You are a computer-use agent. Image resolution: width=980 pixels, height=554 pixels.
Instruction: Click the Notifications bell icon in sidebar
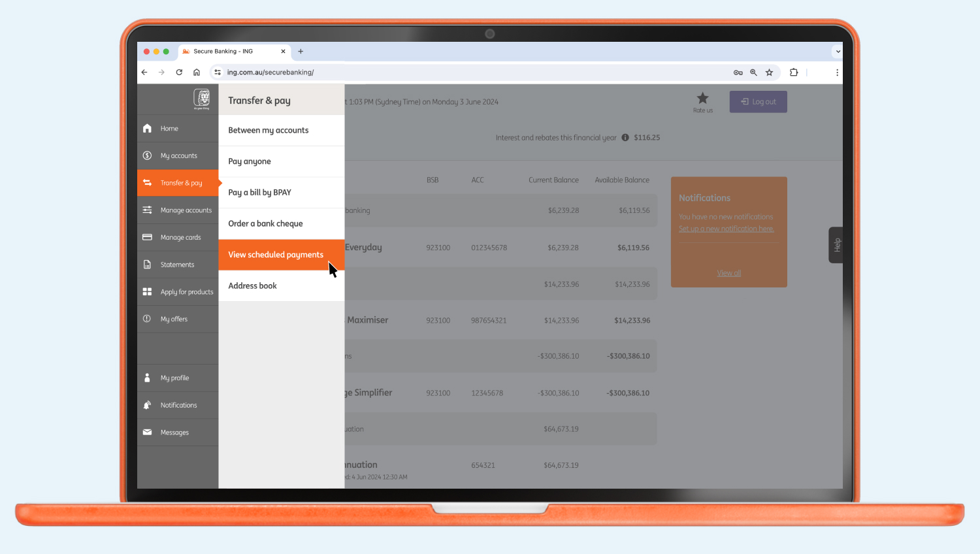pos(148,404)
